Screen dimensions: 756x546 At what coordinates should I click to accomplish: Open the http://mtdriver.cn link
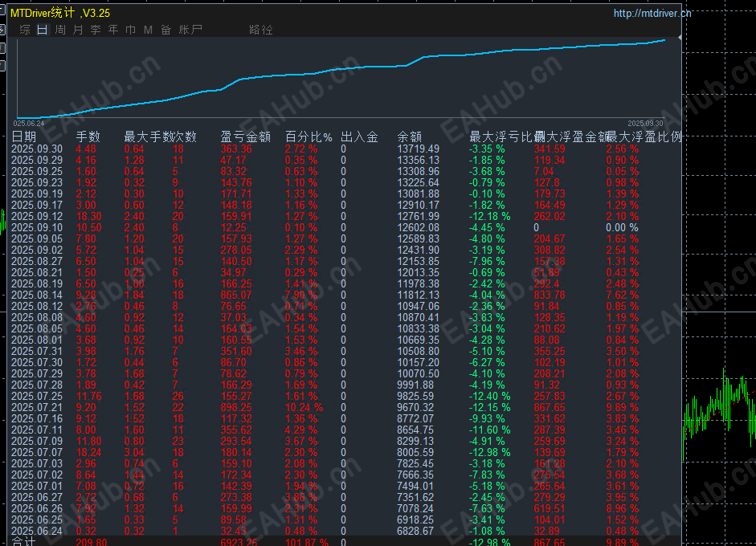tap(652, 14)
